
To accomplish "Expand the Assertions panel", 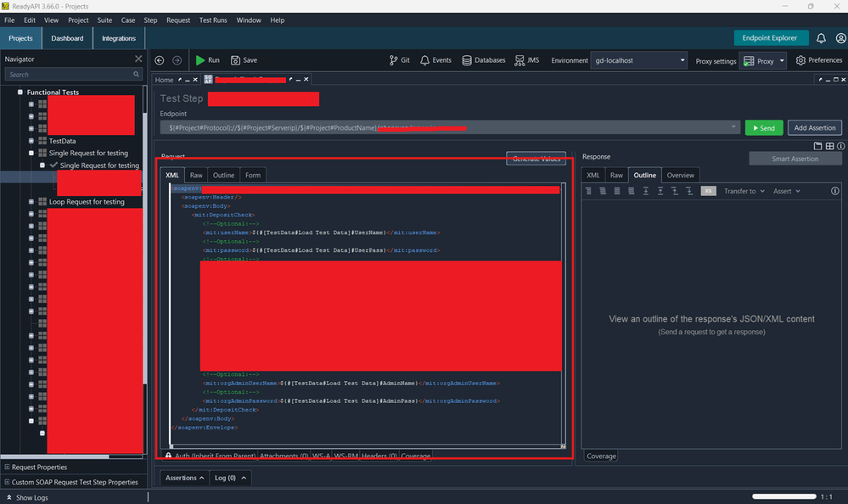I will (185, 478).
